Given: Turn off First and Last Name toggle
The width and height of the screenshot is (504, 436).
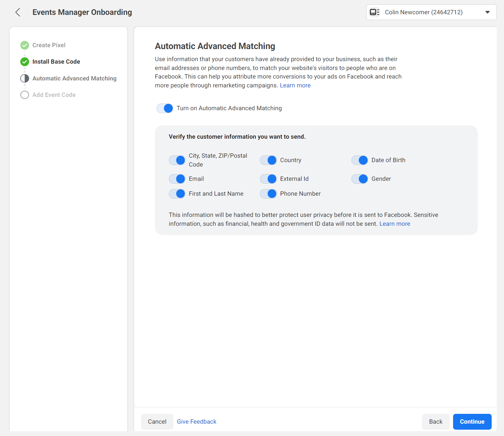Looking at the screenshot, I should [177, 193].
